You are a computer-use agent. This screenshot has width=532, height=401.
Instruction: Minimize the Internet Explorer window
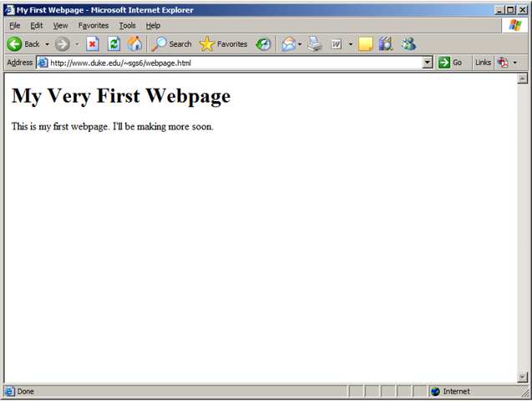[499, 10]
